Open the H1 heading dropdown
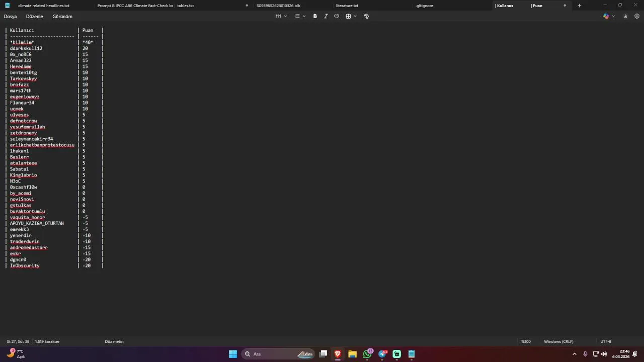 (x=281, y=16)
